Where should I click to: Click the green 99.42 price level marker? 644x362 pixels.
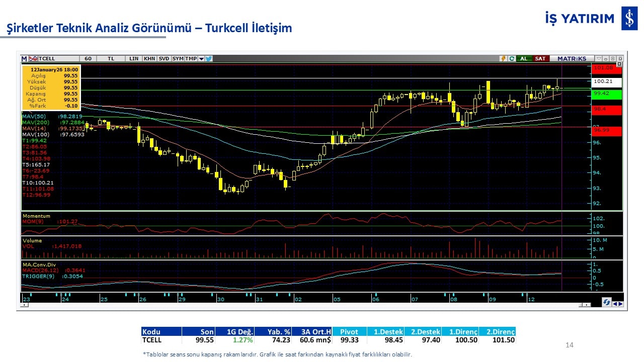[606, 94]
